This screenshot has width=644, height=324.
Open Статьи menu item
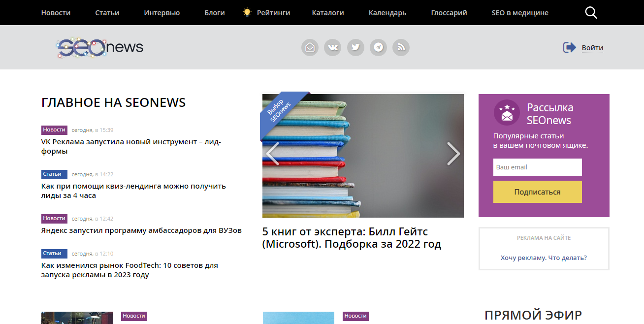(107, 13)
